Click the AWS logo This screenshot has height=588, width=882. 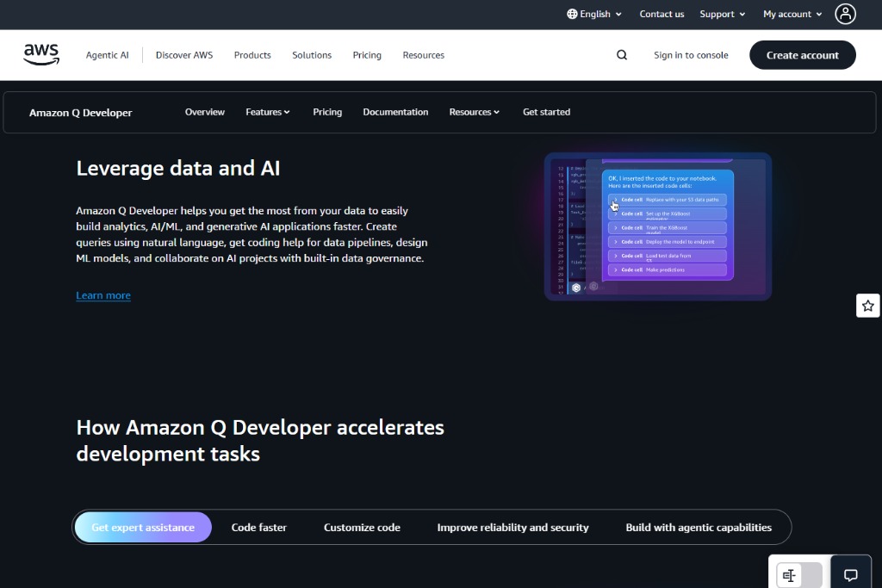[x=40, y=54]
